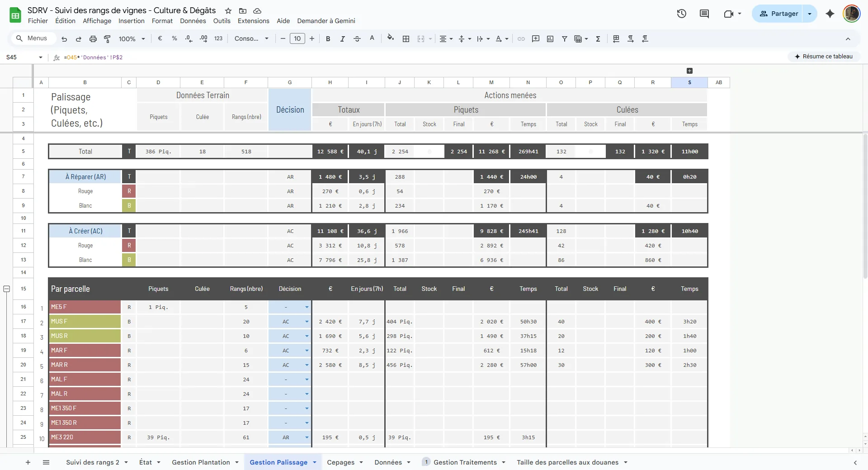Click the print icon in toolbar
This screenshot has width=868, height=470.
coord(93,39)
